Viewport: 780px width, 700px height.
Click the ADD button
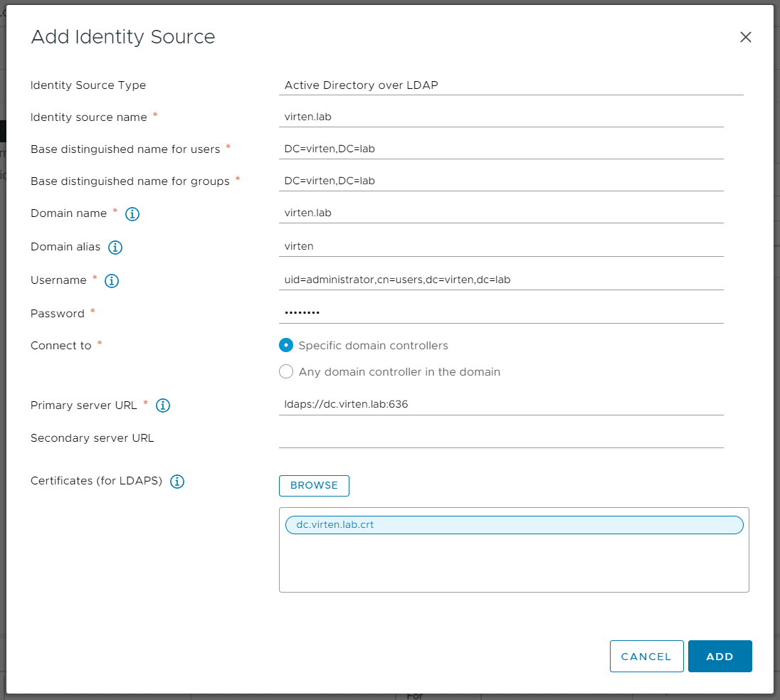720,657
